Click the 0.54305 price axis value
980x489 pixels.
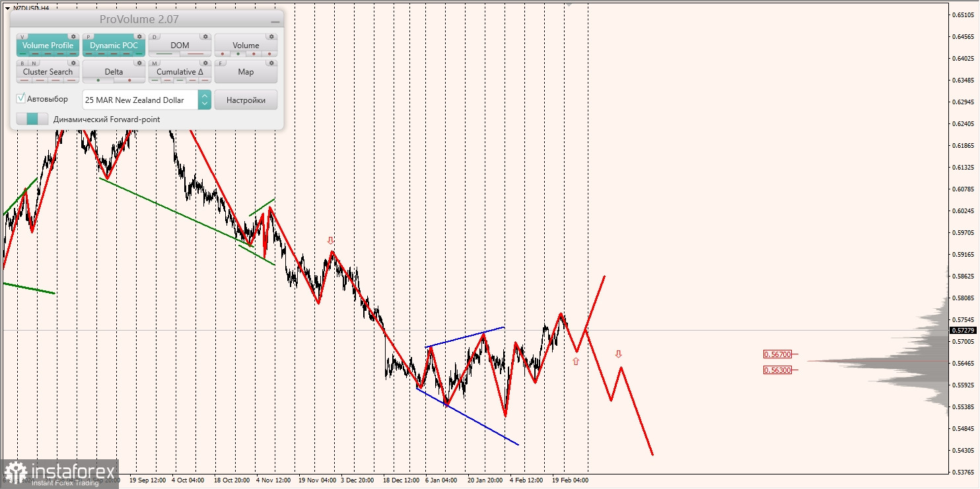click(964, 450)
